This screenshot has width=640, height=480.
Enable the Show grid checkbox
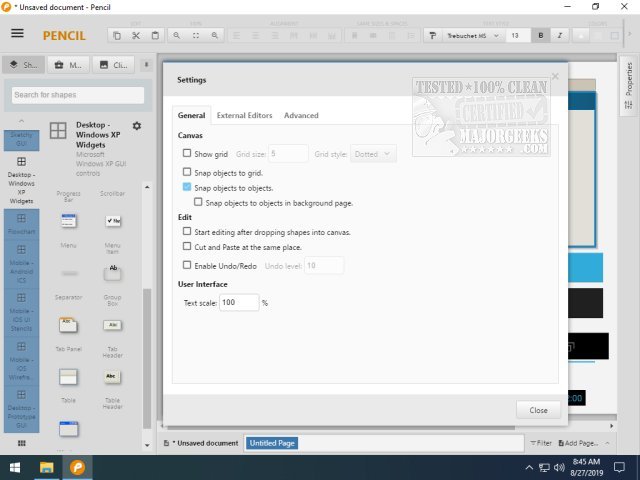tap(187, 153)
